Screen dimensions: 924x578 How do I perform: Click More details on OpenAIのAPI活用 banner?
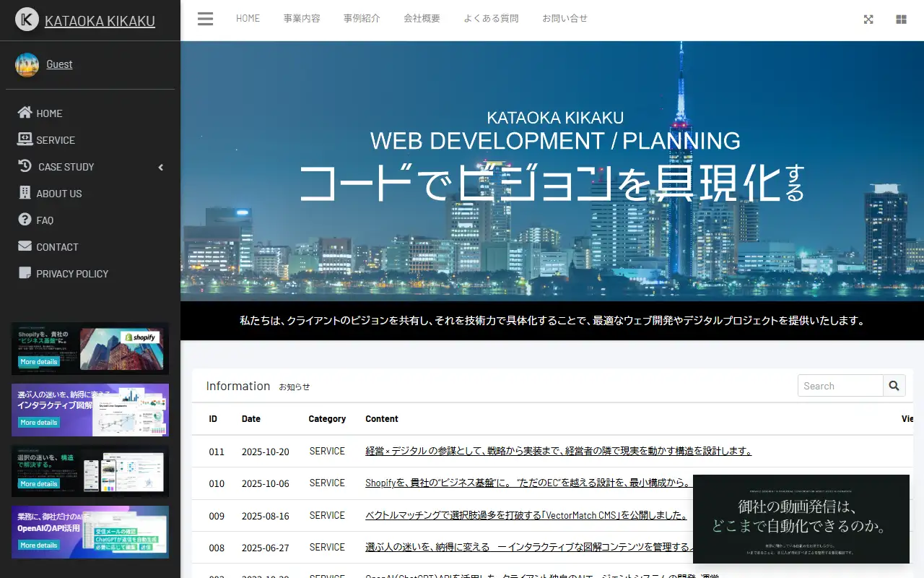pos(38,545)
